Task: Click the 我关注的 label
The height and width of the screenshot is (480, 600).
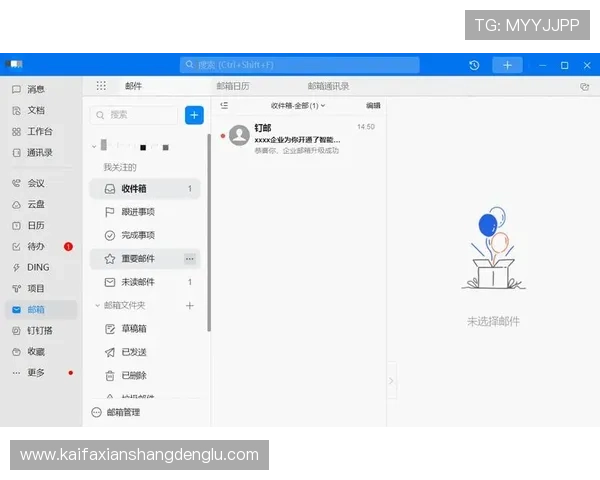Action: (120, 167)
